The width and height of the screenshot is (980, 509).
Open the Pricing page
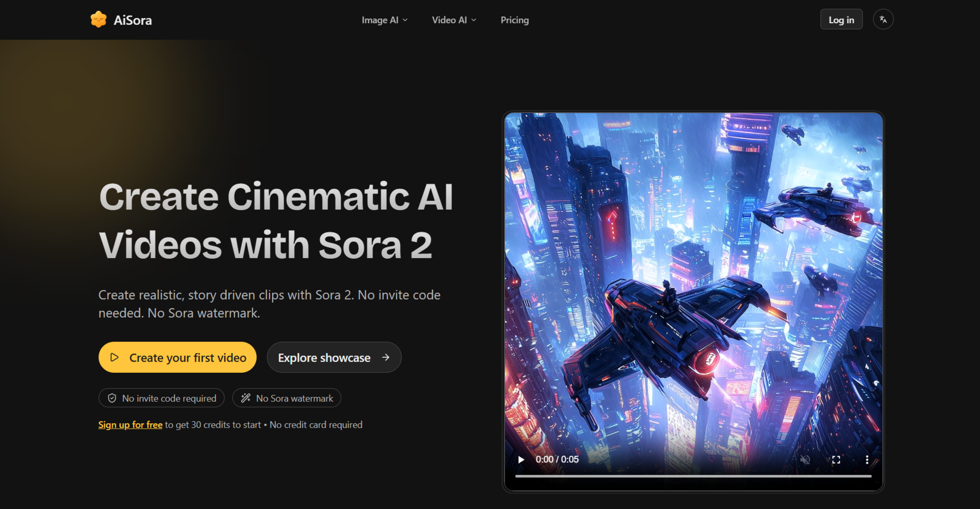pos(514,20)
